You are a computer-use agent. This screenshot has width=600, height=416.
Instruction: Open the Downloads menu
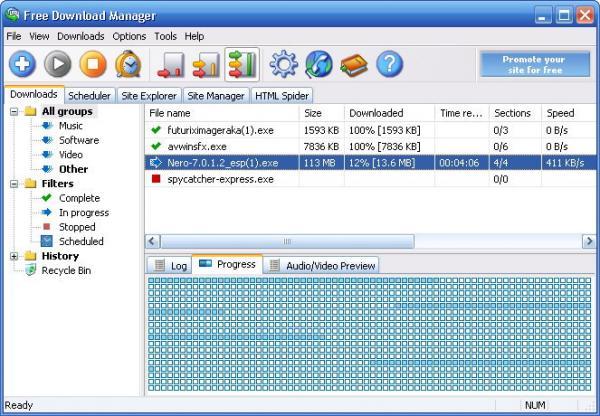click(x=81, y=36)
